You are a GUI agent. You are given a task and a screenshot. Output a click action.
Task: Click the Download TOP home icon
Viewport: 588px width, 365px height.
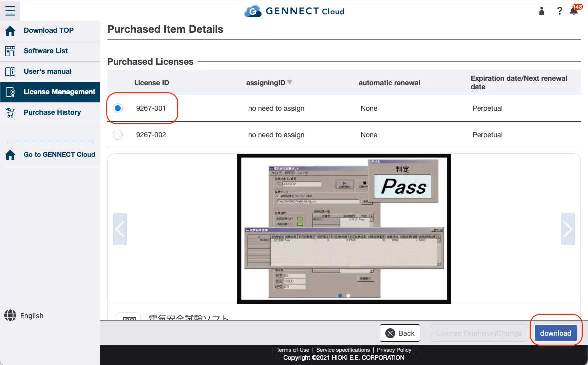(x=10, y=31)
